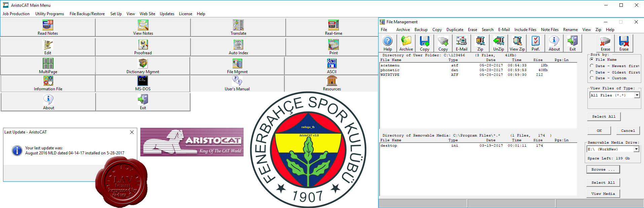Expand Removable Media Drive dropdown
644x208 pixels.
click(636, 149)
